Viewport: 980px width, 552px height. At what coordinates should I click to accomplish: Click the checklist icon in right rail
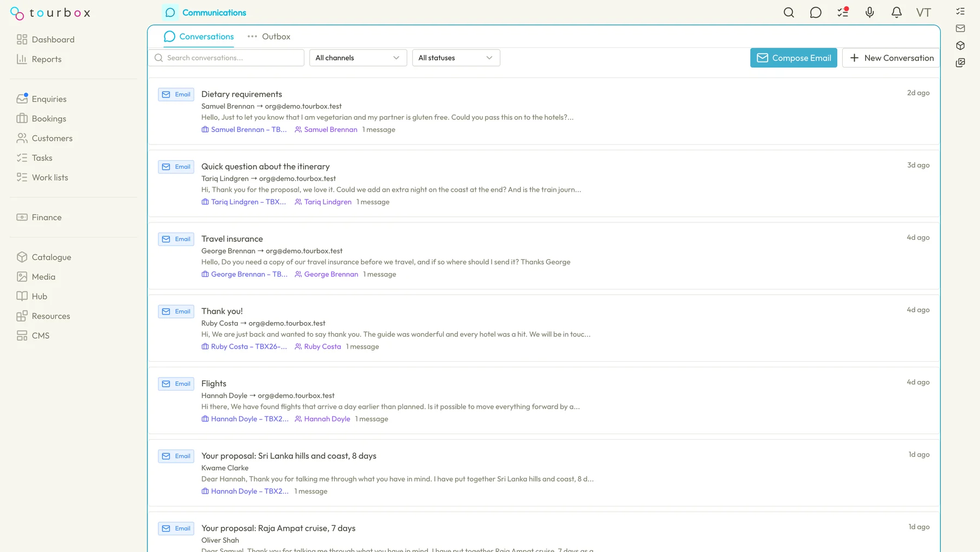click(960, 11)
